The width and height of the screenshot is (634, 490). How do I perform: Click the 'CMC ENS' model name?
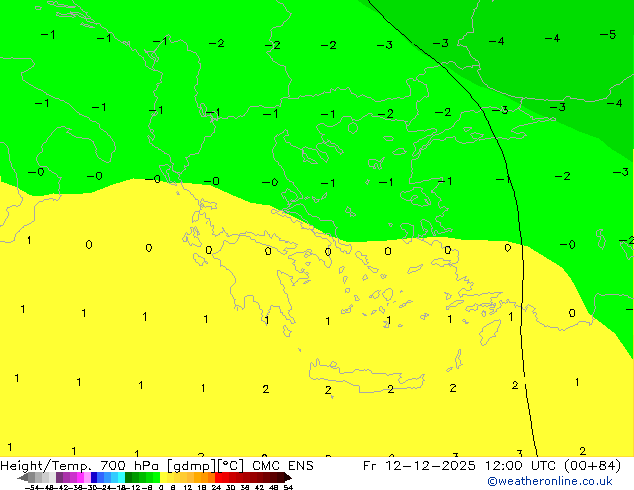[x=283, y=466]
